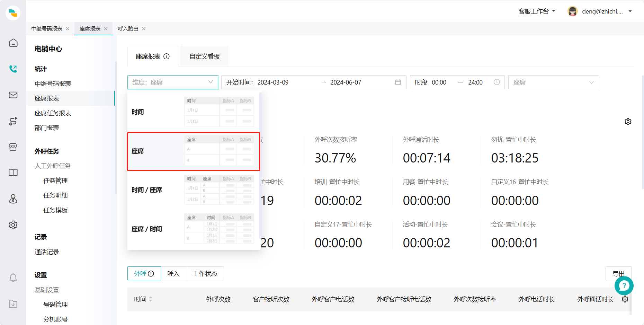Open 座席报表 in the sidebar menu
The height and width of the screenshot is (325, 644).
pyautogui.click(x=47, y=98)
